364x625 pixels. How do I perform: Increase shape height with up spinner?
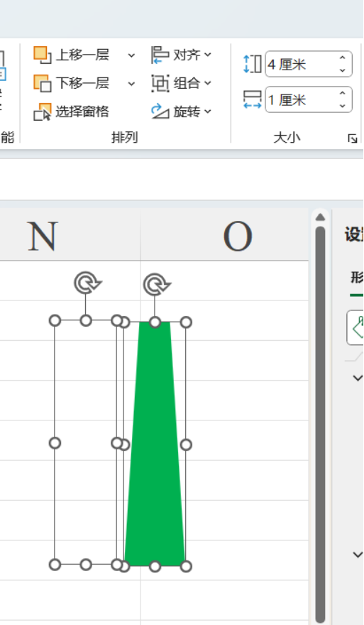tap(343, 58)
